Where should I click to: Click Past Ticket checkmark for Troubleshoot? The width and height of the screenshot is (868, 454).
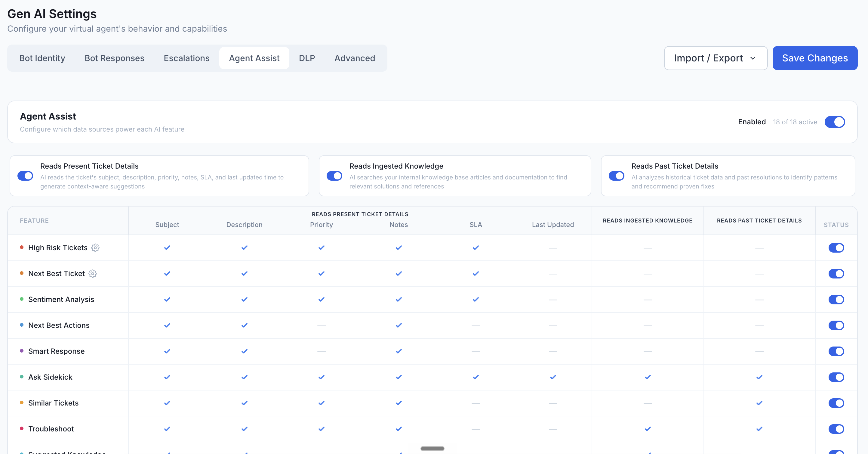pos(759,429)
